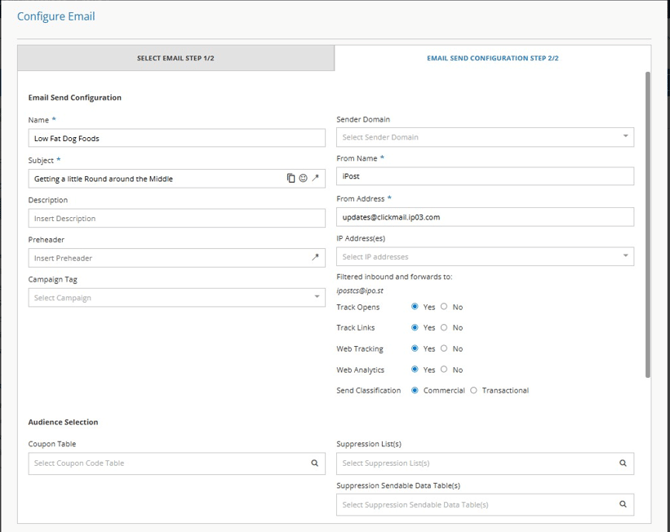
Task: Click the Email Send Configuration section heading
Action: point(75,97)
